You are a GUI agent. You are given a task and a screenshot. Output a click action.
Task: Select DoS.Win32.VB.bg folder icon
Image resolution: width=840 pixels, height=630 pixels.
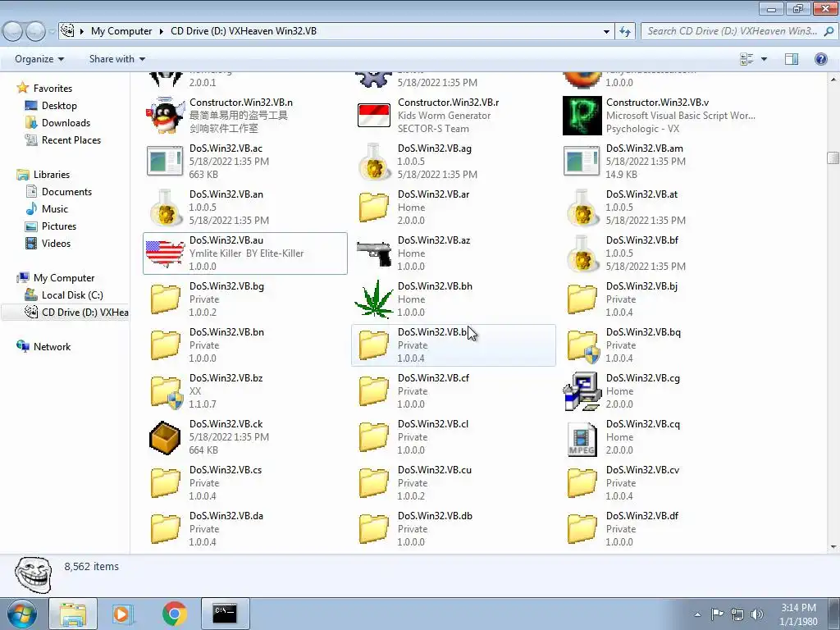click(165, 299)
